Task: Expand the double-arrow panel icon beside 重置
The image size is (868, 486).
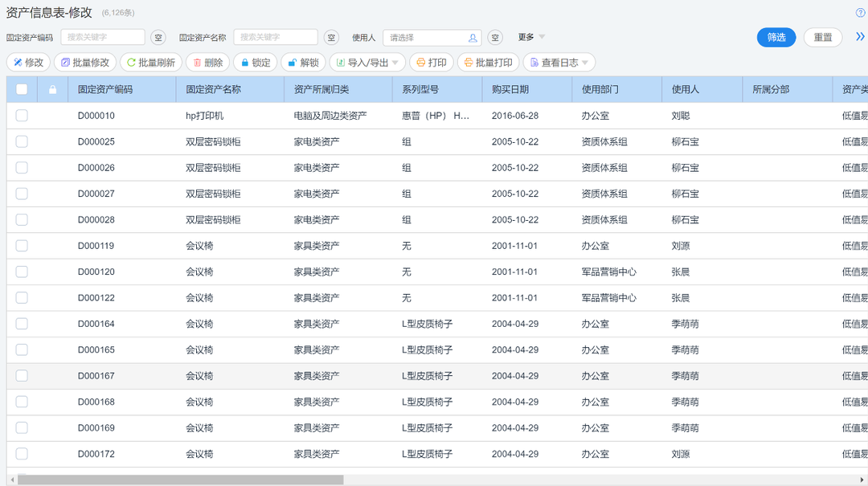Action: [x=860, y=37]
